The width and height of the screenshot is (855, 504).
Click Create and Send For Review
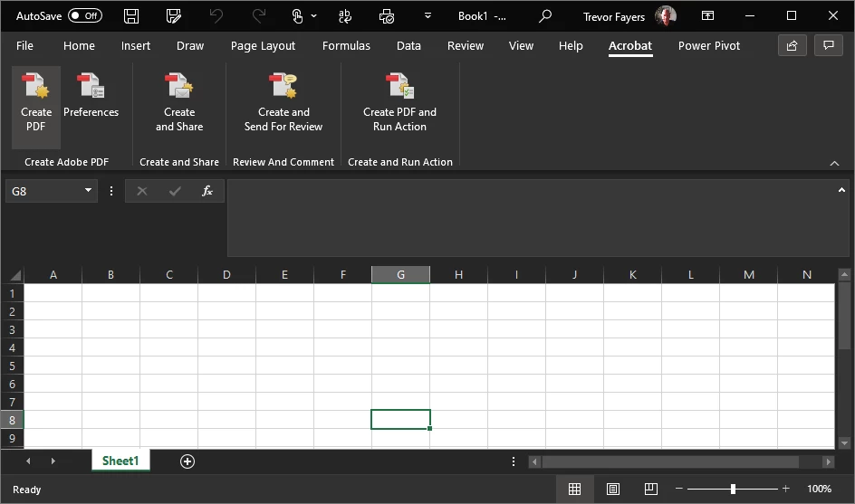(x=283, y=103)
